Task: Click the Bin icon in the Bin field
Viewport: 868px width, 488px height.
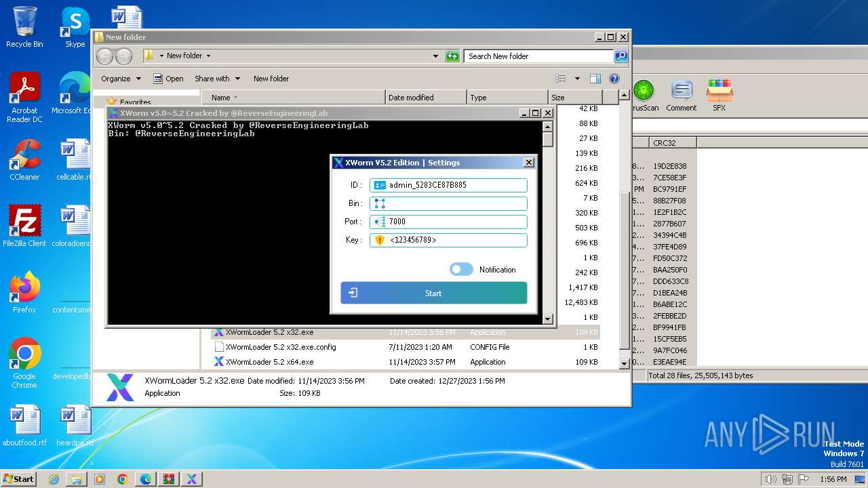Action: 380,203
